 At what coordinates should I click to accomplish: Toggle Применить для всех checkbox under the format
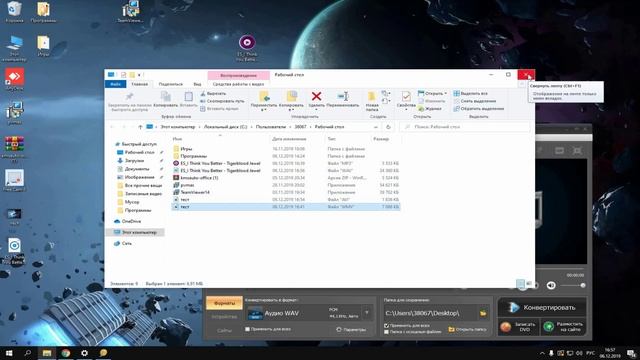pos(247,329)
